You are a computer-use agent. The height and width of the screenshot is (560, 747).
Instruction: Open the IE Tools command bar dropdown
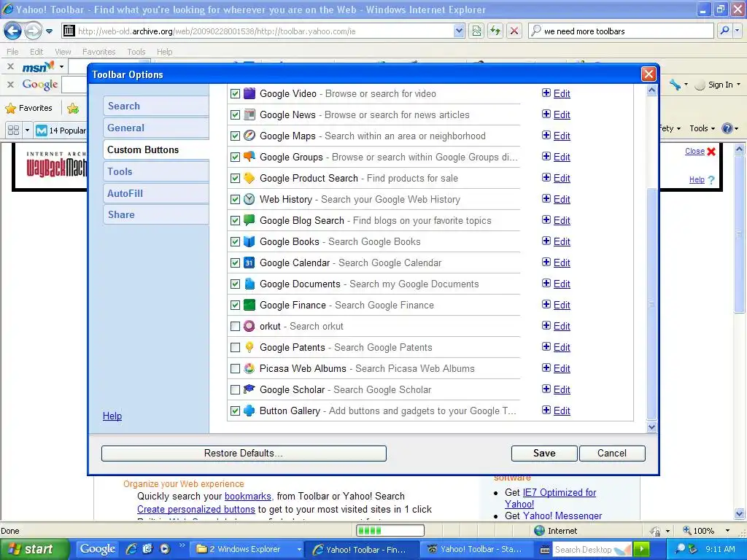coord(703,128)
